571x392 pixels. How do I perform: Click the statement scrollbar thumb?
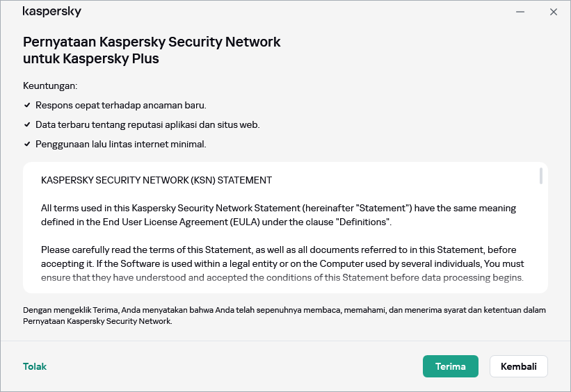(541, 176)
